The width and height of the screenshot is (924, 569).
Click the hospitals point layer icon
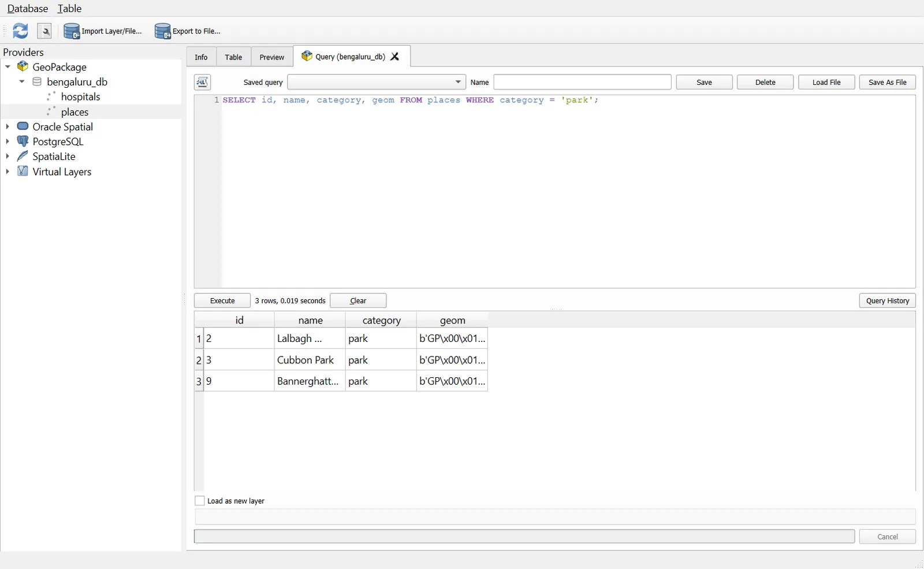[x=51, y=96]
